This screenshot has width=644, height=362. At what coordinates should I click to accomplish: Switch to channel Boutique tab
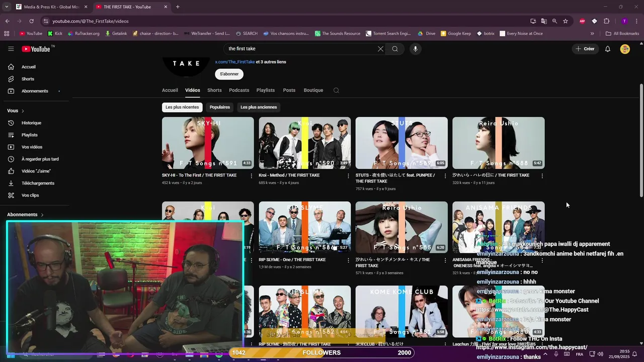pos(313,90)
